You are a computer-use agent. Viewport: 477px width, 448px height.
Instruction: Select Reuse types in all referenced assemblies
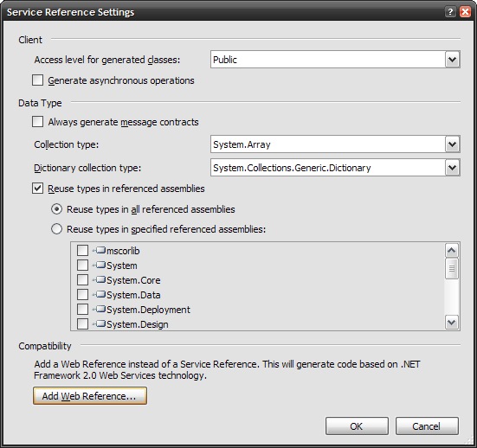[56, 209]
